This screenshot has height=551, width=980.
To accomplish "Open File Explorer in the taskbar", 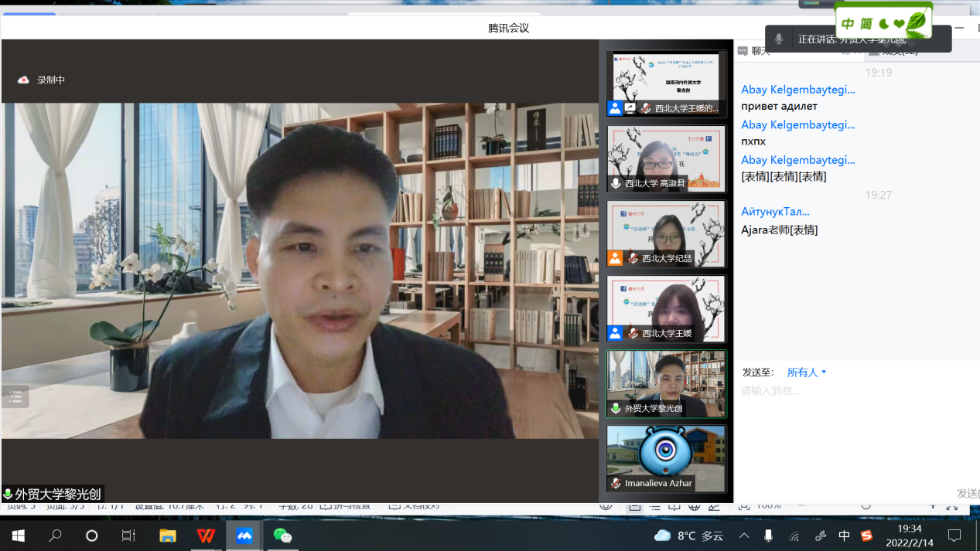I will click(167, 536).
